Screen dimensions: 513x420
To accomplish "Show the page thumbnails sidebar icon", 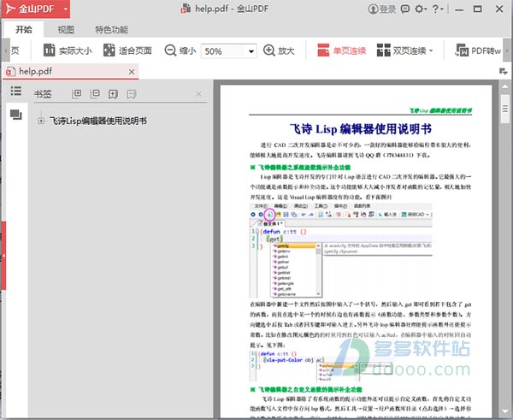I will tap(16, 115).
